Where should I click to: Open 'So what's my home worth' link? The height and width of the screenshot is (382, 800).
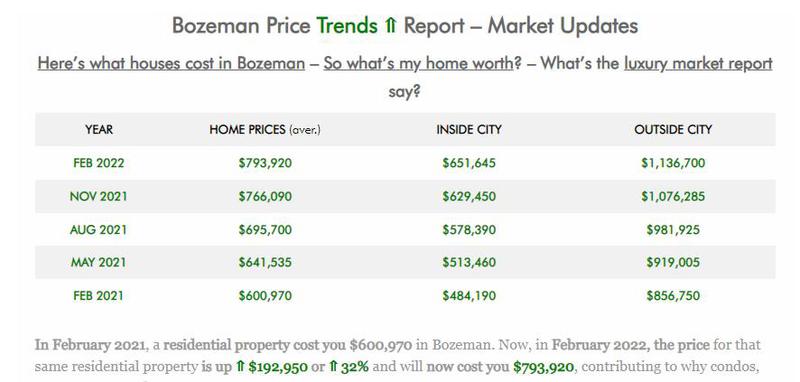click(418, 64)
